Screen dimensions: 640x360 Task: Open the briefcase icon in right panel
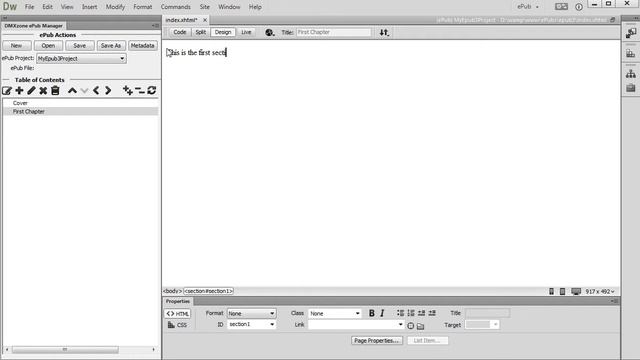click(631, 87)
